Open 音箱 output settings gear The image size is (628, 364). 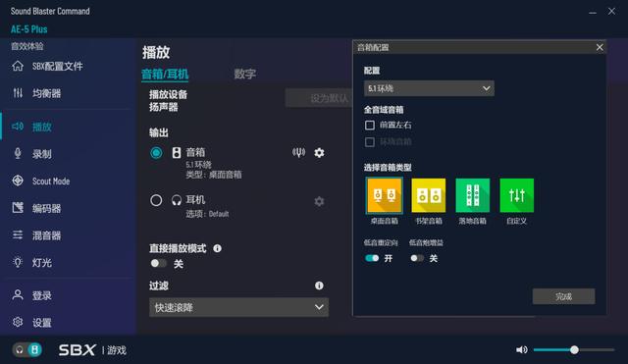[319, 153]
